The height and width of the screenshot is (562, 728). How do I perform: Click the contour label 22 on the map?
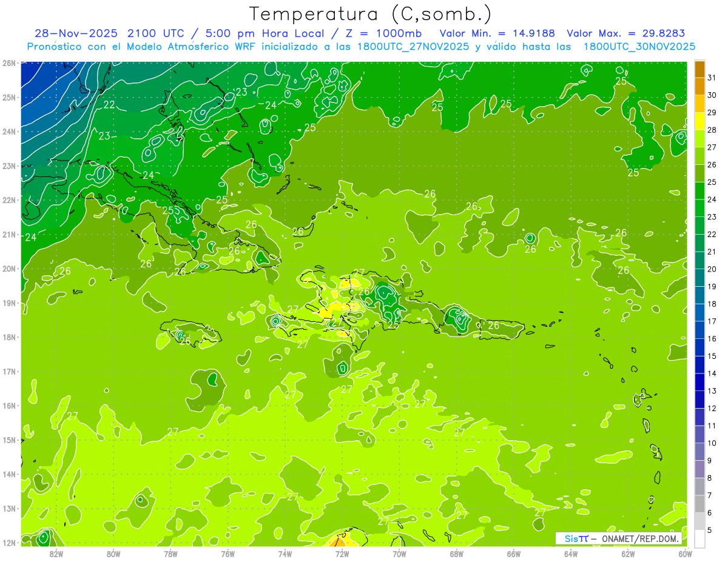pos(109,104)
